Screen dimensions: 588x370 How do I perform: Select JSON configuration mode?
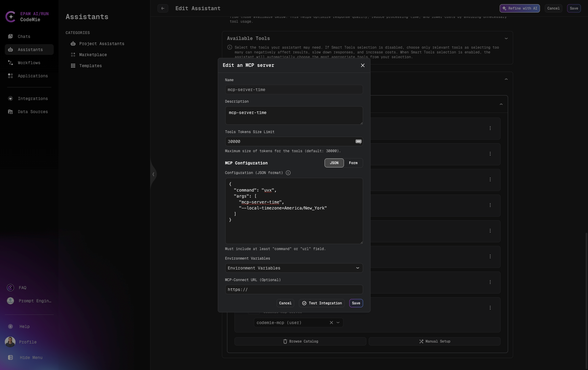[334, 163]
